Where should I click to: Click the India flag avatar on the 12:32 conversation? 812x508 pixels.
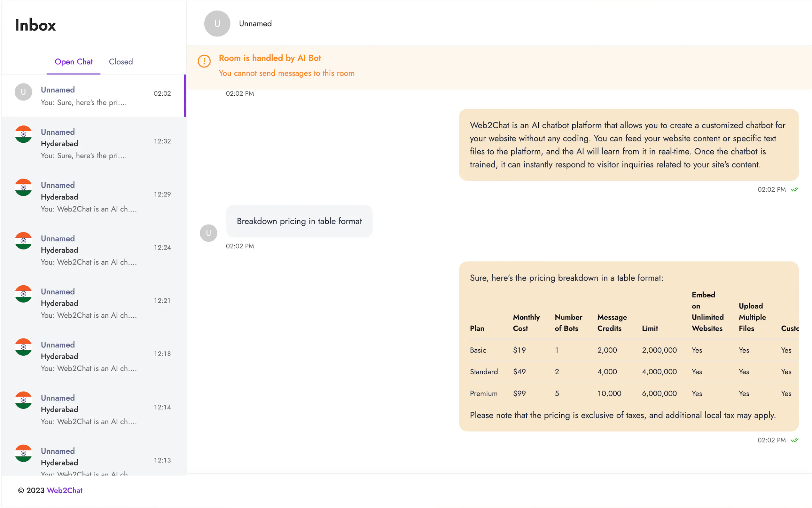[23, 134]
